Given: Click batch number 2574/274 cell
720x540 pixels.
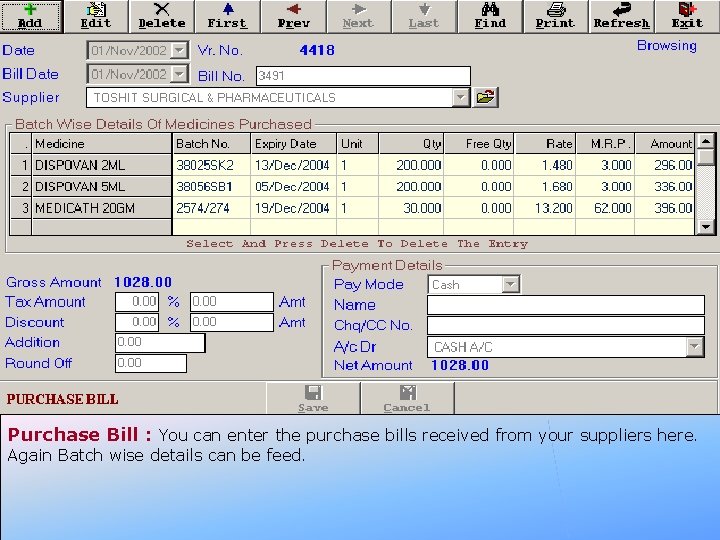Looking at the screenshot, I should 211,208.
